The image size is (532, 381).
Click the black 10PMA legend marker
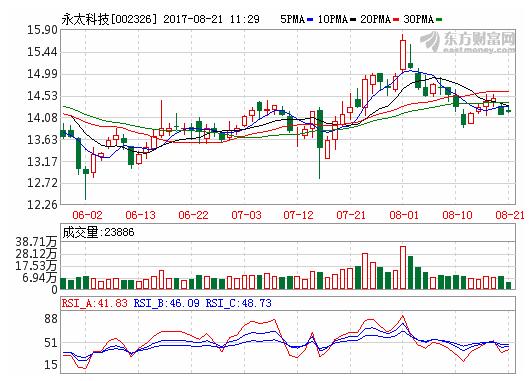point(353,20)
